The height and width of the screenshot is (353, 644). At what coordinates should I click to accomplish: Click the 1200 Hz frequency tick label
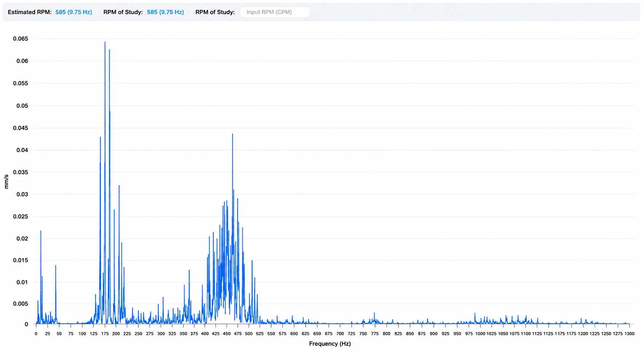583,334
